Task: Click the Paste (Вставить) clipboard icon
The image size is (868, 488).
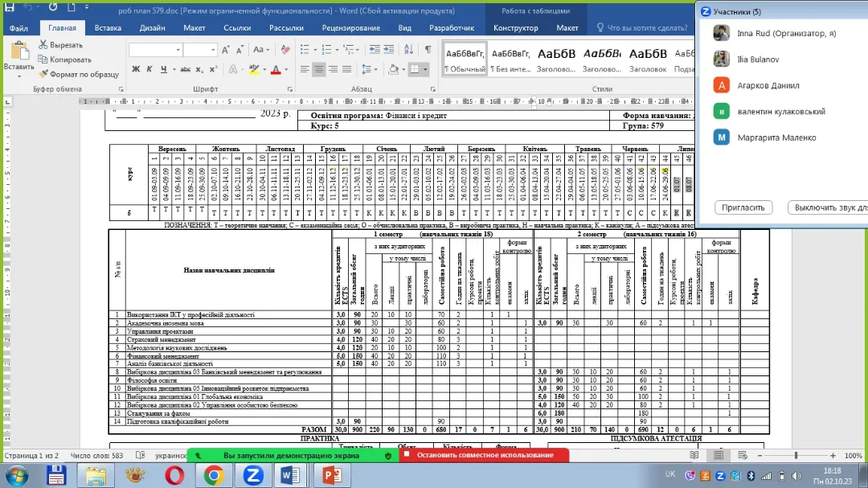Action: coord(18,53)
